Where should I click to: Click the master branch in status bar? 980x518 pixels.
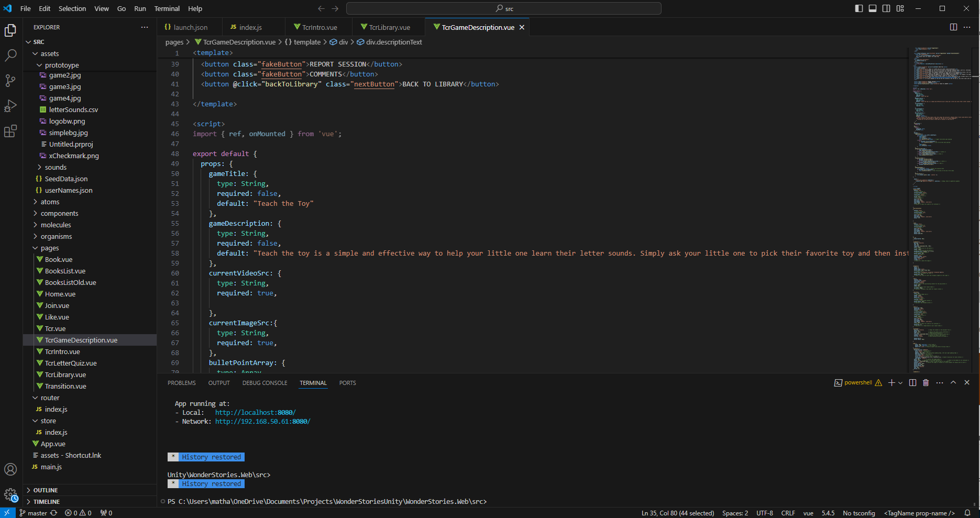[x=33, y=513]
